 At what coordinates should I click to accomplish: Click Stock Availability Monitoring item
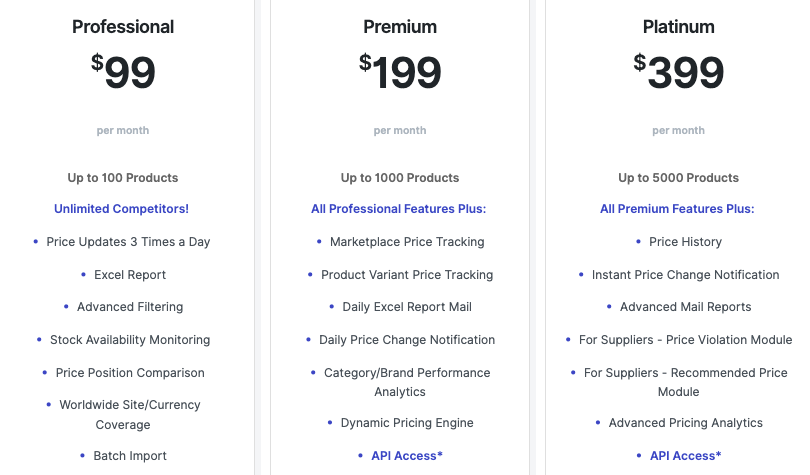[x=130, y=340]
